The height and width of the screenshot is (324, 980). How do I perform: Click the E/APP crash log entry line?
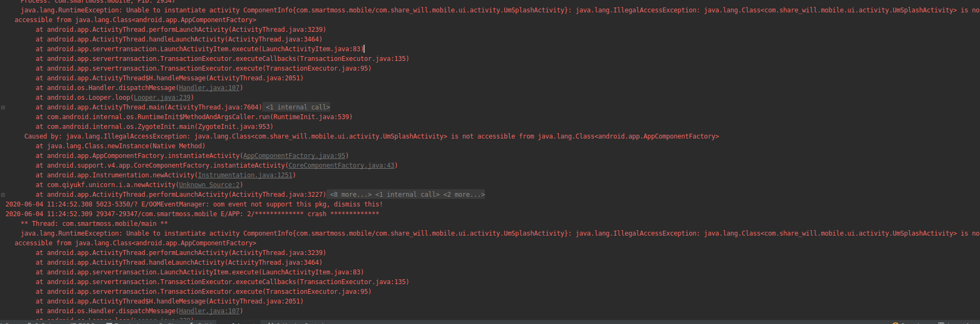click(192, 214)
